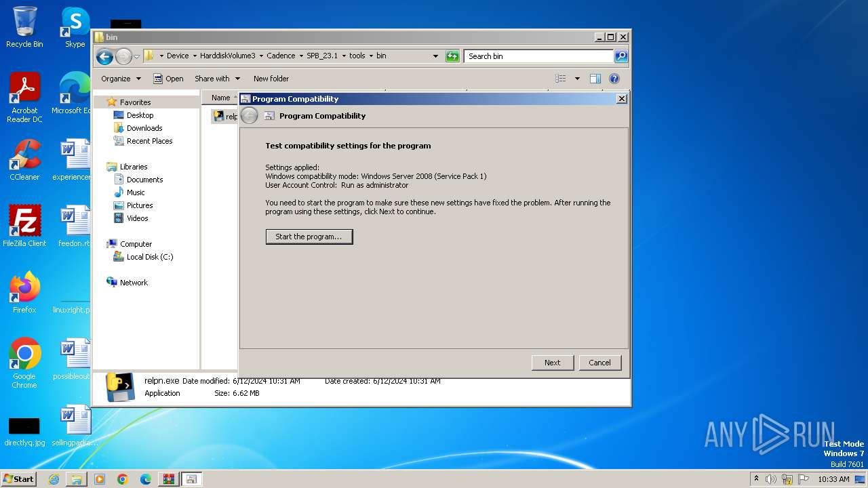Click the Name column header
This screenshot has width=868, height=488.
click(x=220, y=98)
